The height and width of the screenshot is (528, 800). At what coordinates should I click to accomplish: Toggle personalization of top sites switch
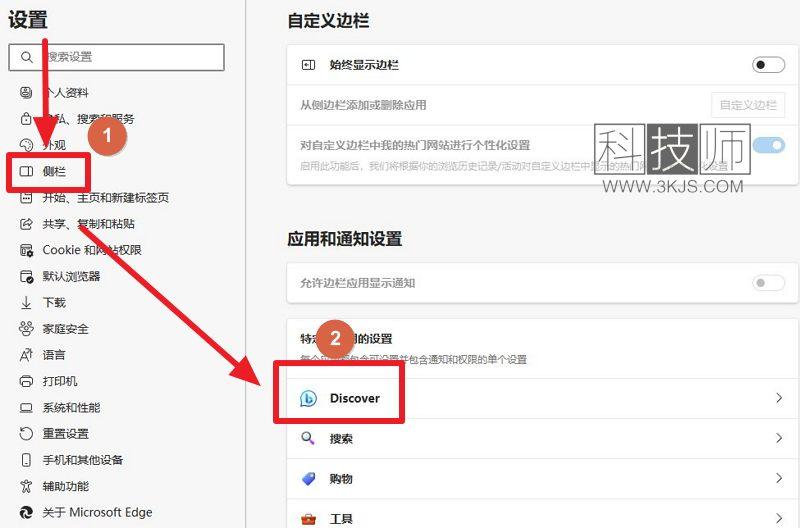769,145
